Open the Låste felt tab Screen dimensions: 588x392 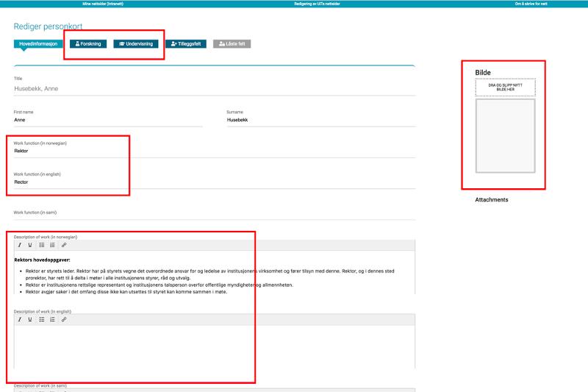tap(232, 44)
